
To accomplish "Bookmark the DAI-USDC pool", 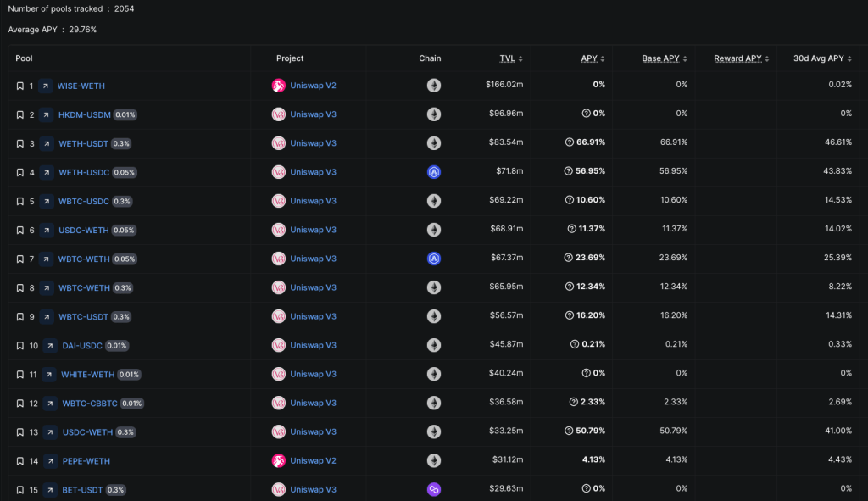I will coord(19,345).
